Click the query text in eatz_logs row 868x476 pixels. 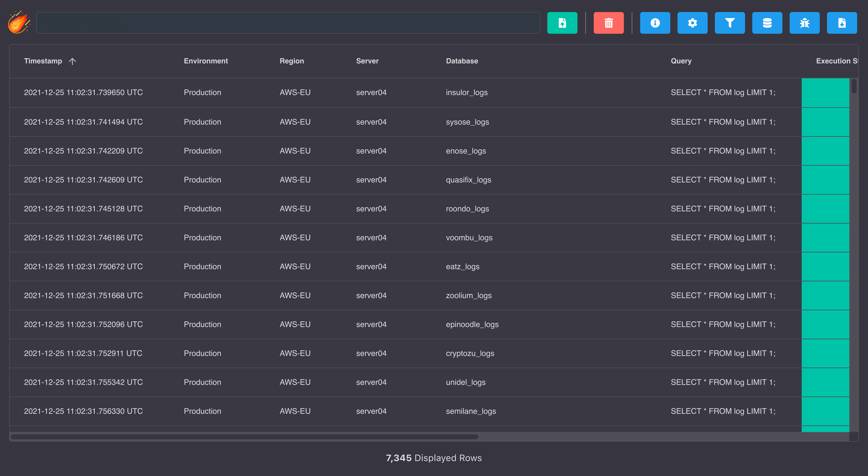click(x=723, y=267)
